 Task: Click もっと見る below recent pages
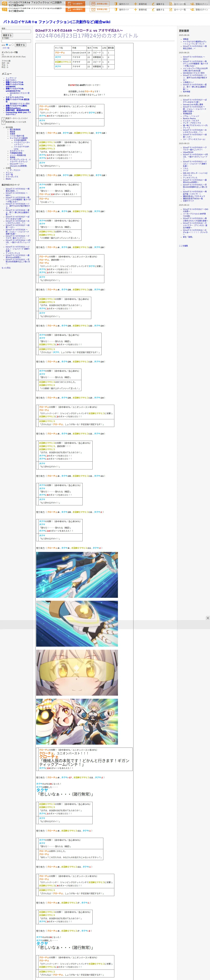6,268
